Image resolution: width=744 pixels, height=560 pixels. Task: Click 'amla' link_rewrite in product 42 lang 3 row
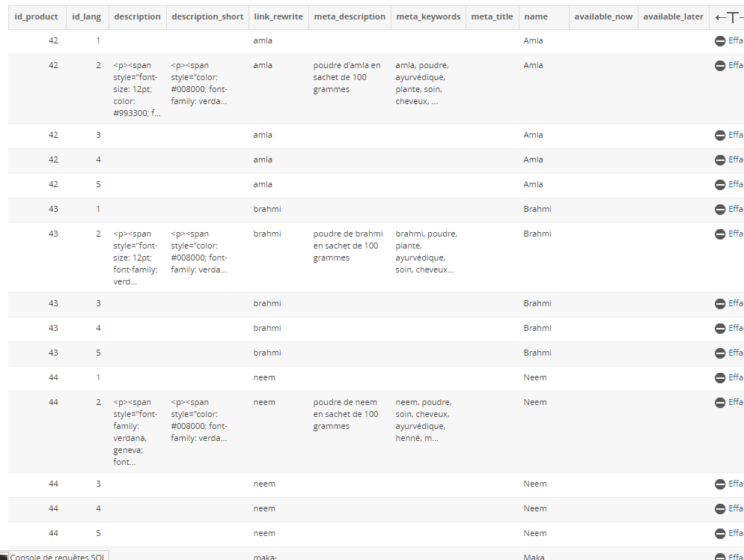coord(263,136)
